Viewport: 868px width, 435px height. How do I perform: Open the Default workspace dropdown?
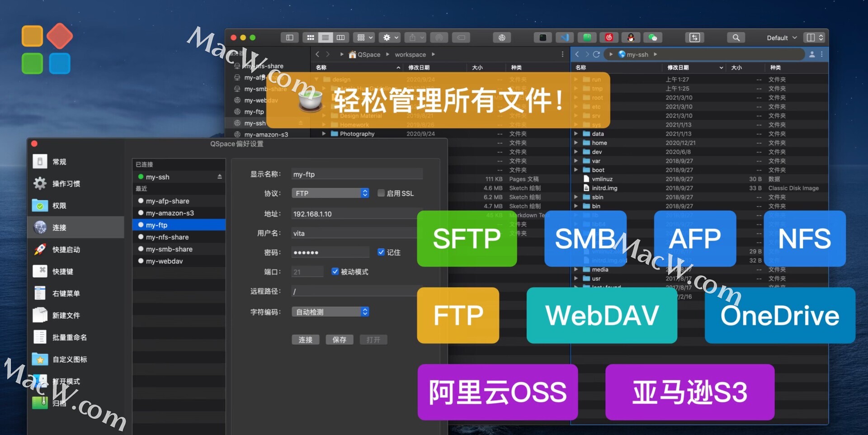[x=782, y=38]
